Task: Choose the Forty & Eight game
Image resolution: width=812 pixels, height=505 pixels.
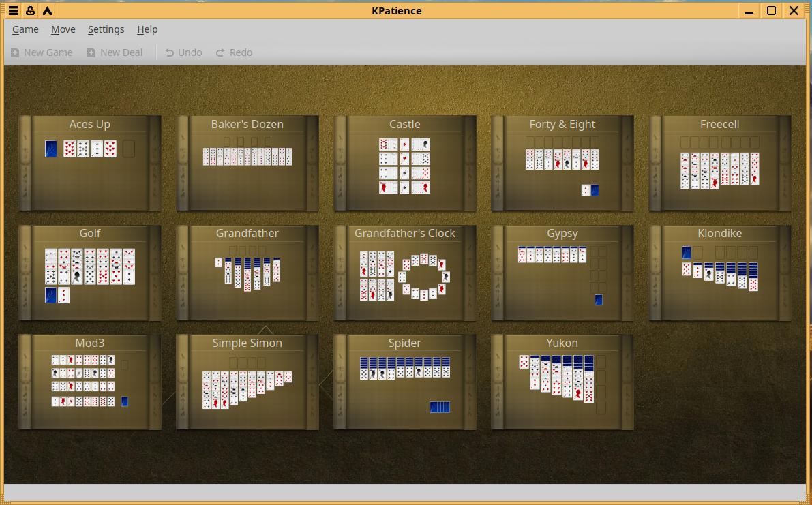Action: (x=562, y=163)
